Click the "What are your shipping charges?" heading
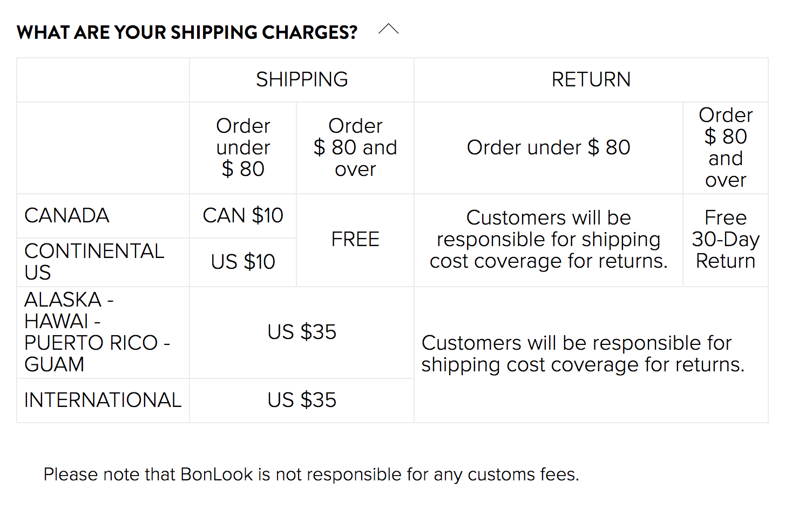812x516 pixels. (x=187, y=32)
